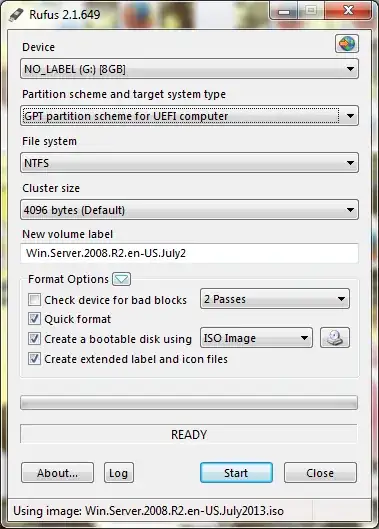Click the READY status field
Screen dimensions: 379x529
[189, 434]
